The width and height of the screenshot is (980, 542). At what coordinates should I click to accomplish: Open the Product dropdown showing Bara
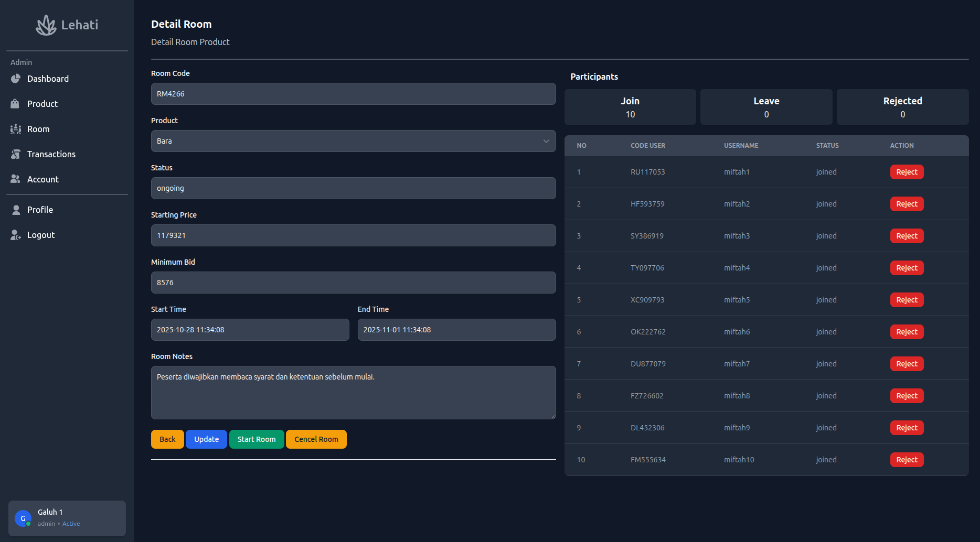(x=346, y=141)
